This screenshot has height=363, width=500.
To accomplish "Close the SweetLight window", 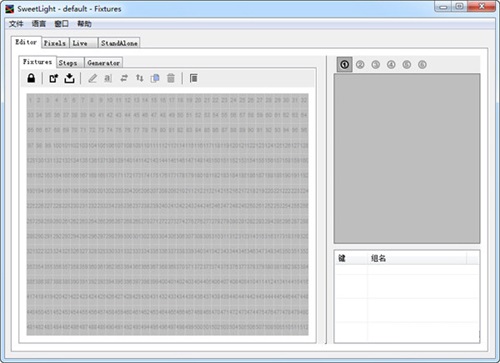I will pos(482,7).
